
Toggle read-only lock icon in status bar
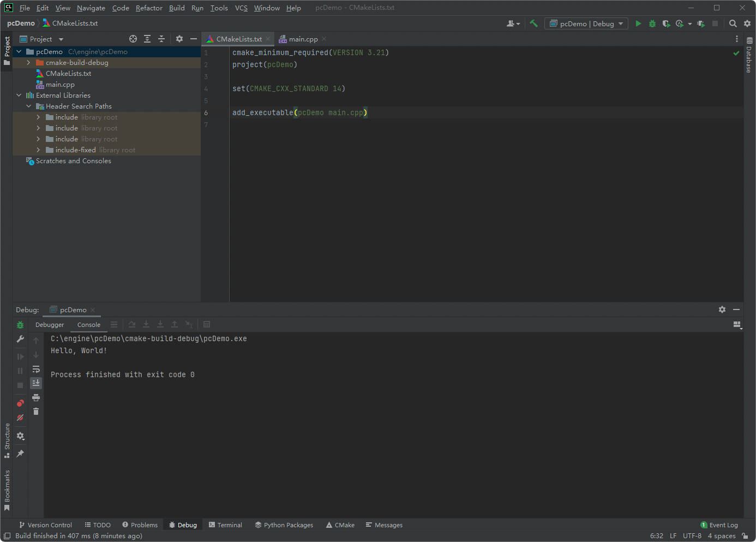(x=745, y=535)
